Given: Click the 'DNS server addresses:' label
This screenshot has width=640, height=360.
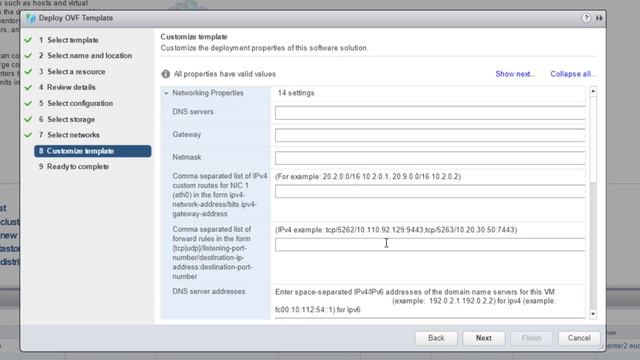Looking at the screenshot, I should pyautogui.click(x=209, y=291).
